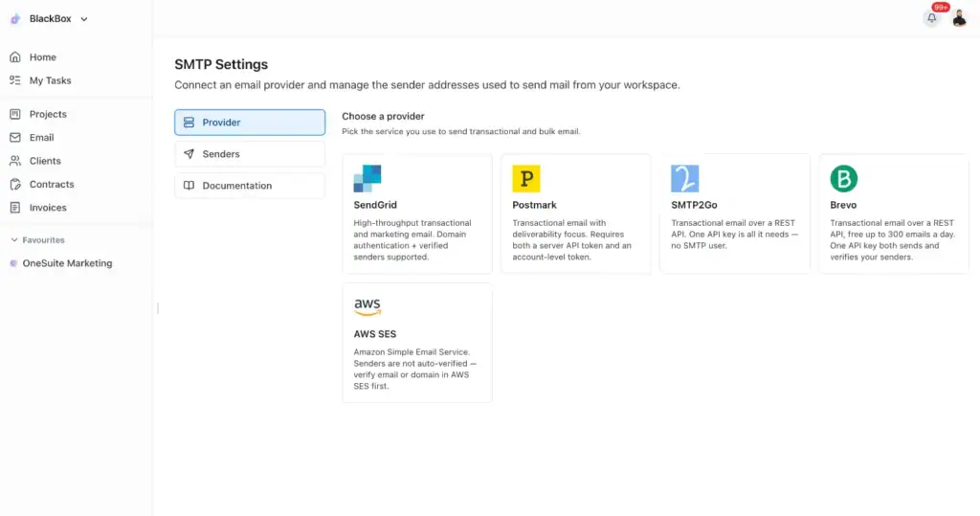Open the Projects page
The image size is (980, 516).
pyautogui.click(x=48, y=115)
